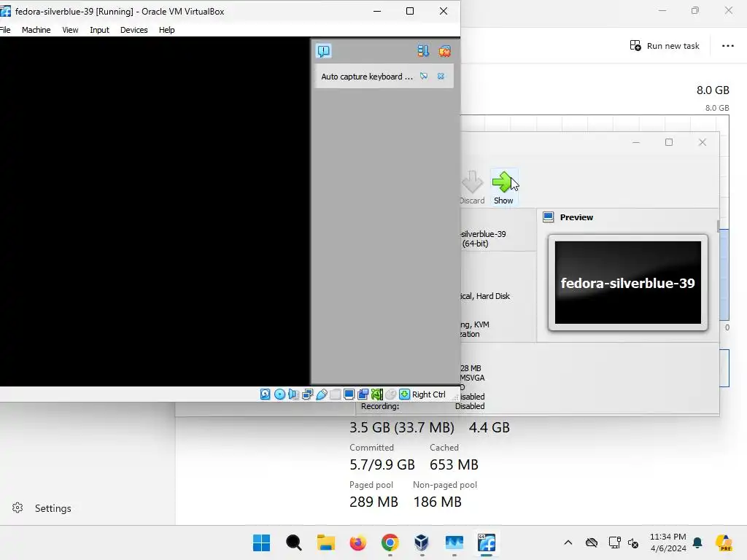Viewport: 747px width, 560px height.
Task: Click the optical disk status icon
Action: [x=279, y=394]
